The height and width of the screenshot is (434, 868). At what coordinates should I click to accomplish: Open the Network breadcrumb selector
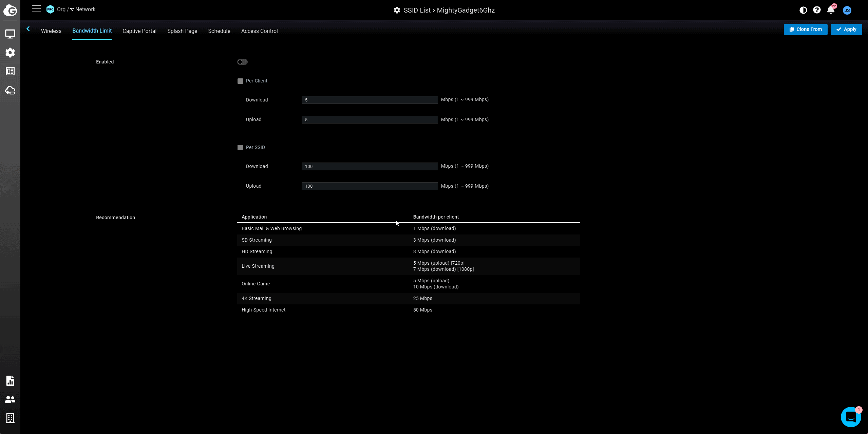[85, 10]
